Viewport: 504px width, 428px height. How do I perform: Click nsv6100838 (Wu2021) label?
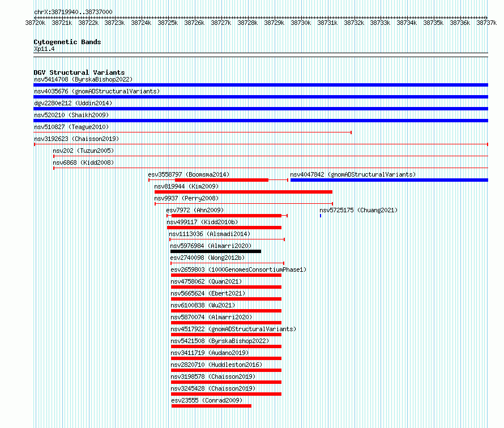pyautogui.click(x=203, y=305)
